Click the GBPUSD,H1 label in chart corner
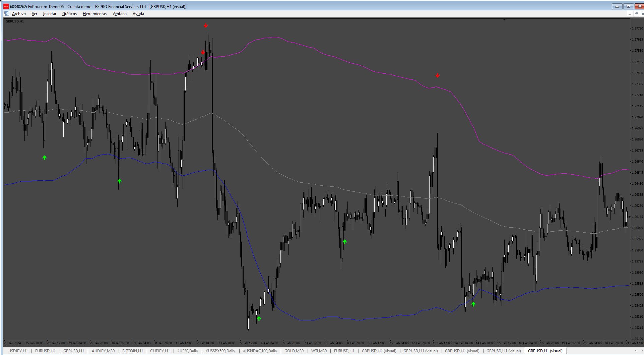Viewport: 644px width, 355px height. 15,21
